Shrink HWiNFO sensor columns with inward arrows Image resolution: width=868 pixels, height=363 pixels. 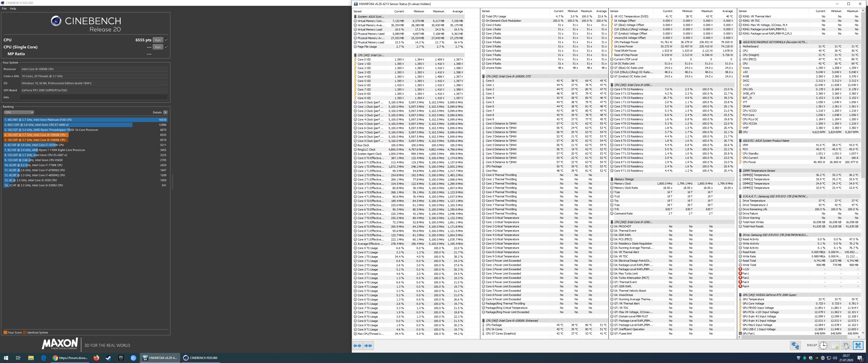368,345
